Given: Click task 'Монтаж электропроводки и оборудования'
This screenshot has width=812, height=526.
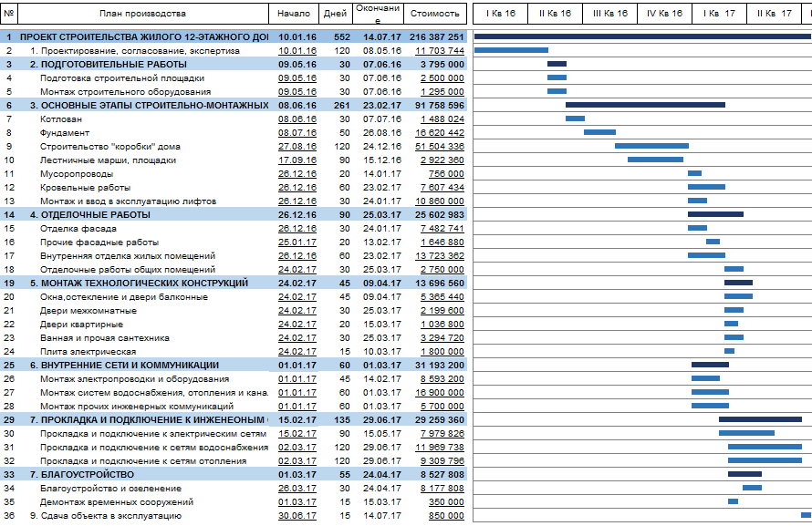Looking at the screenshot, I should click(x=135, y=379).
